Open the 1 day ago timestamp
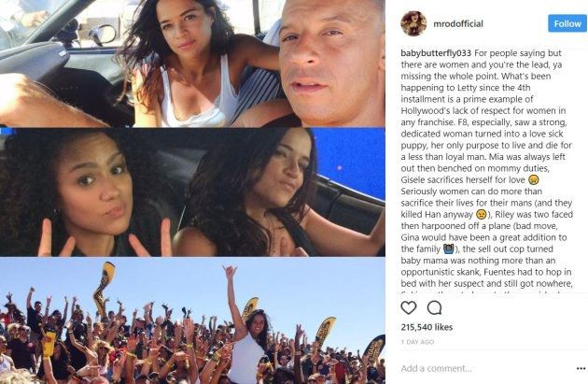This screenshot has height=384, width=588. tap(417, 342)
